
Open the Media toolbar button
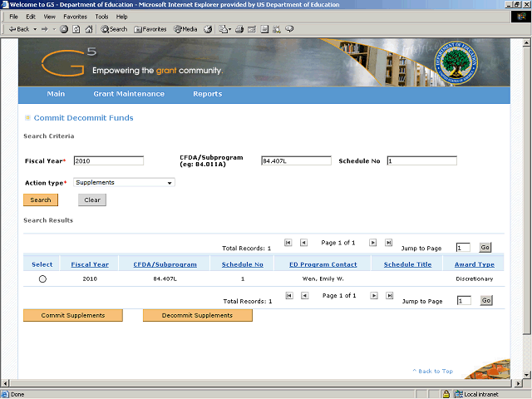point(185,30)
